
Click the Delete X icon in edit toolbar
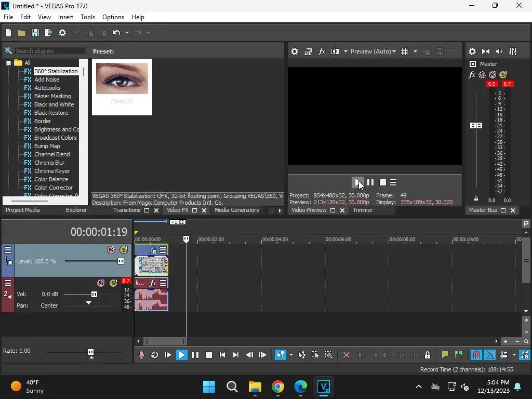tap(347, 355)
